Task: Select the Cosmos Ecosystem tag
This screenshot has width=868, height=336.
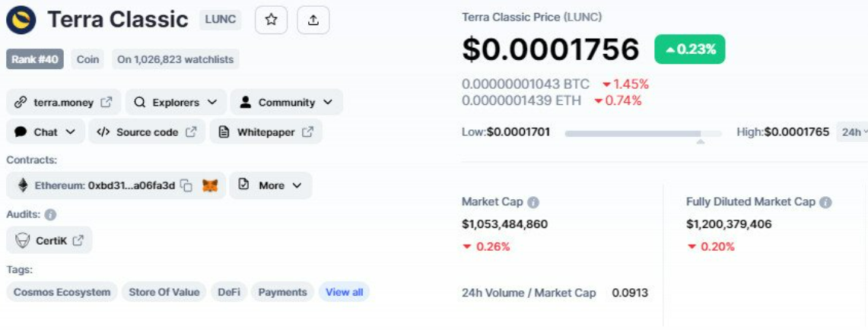Action: click(62, 292)
